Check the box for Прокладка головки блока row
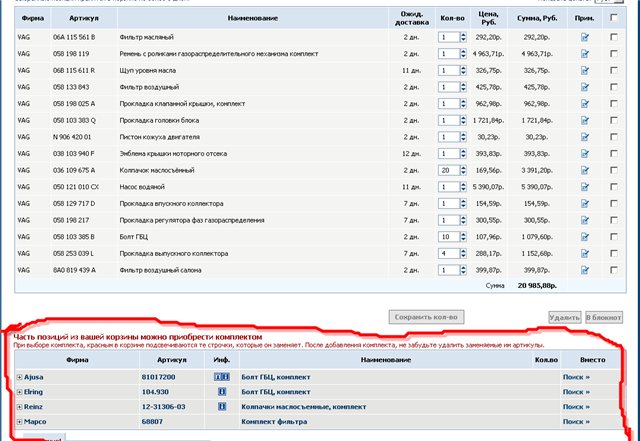This screenshot has width=640, height=441. (613, 120)
